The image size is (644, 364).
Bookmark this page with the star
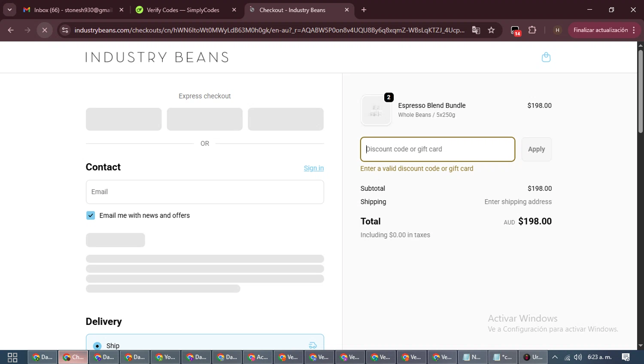point(491,30)
